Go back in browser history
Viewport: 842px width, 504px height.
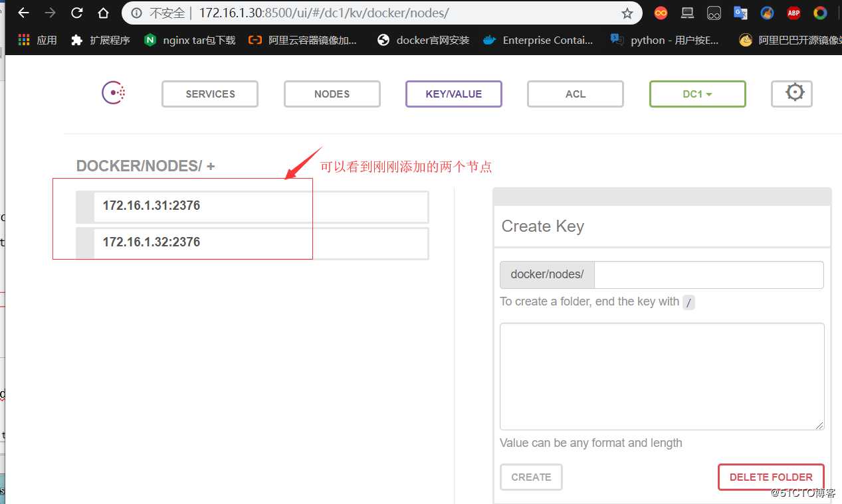pyautogui.click(x=23, y=13)
